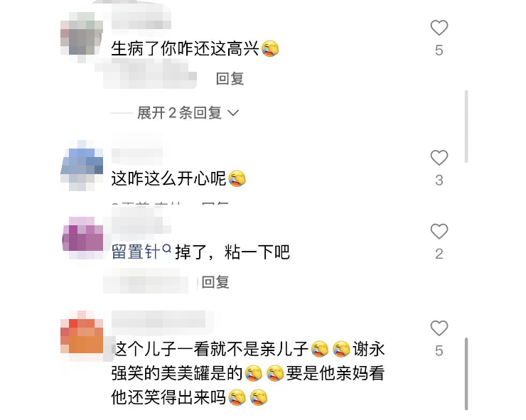Click the upper scrollbar thumb

[466, 126]
